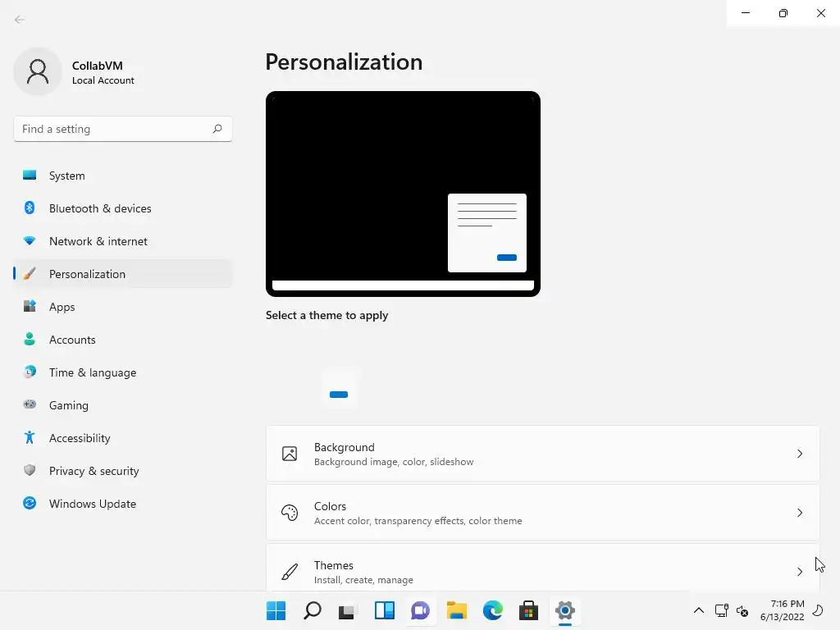
Task: Open Accessibility settings
Action: pyautogui.click(x=123, y=438)
